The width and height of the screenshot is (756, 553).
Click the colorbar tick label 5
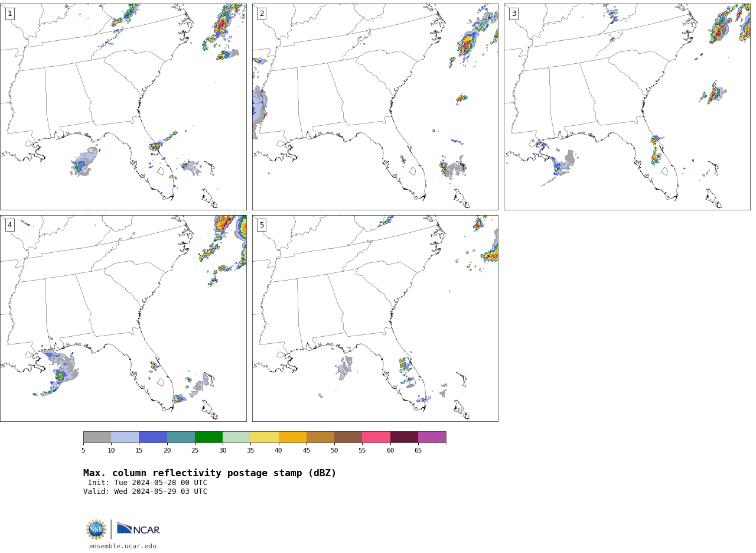[83, 451]
